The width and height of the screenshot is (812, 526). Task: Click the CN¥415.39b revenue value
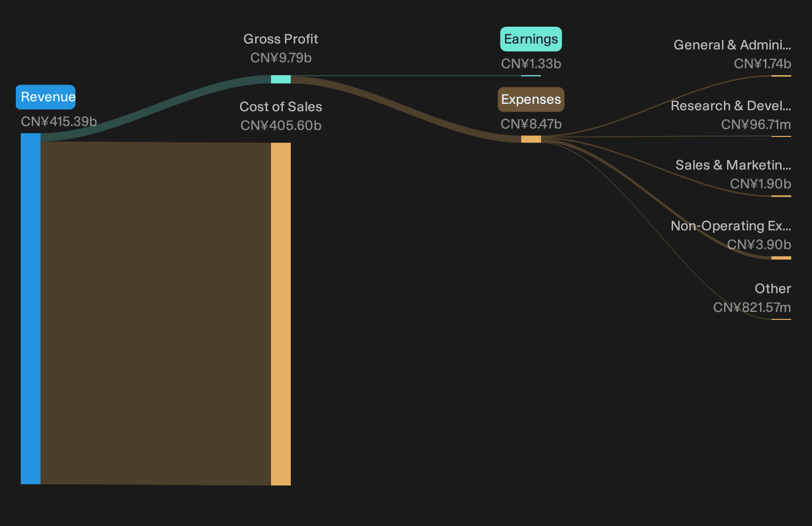(59, 122)
